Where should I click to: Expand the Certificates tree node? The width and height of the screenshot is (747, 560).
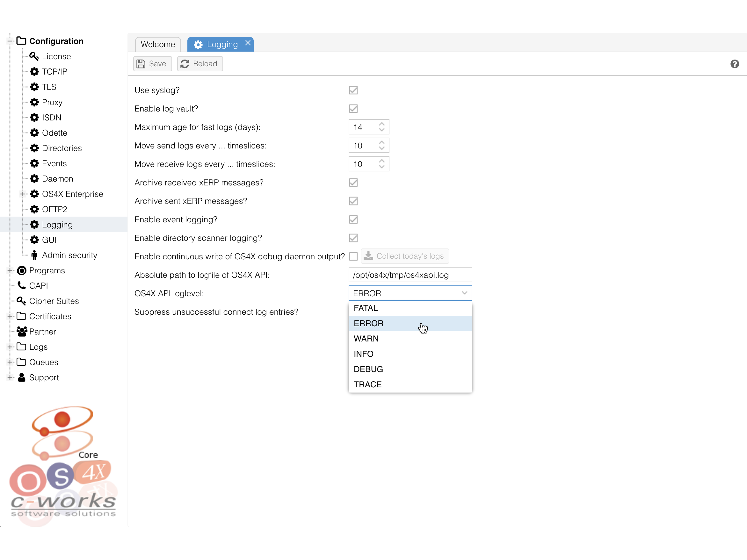[10, 316]
